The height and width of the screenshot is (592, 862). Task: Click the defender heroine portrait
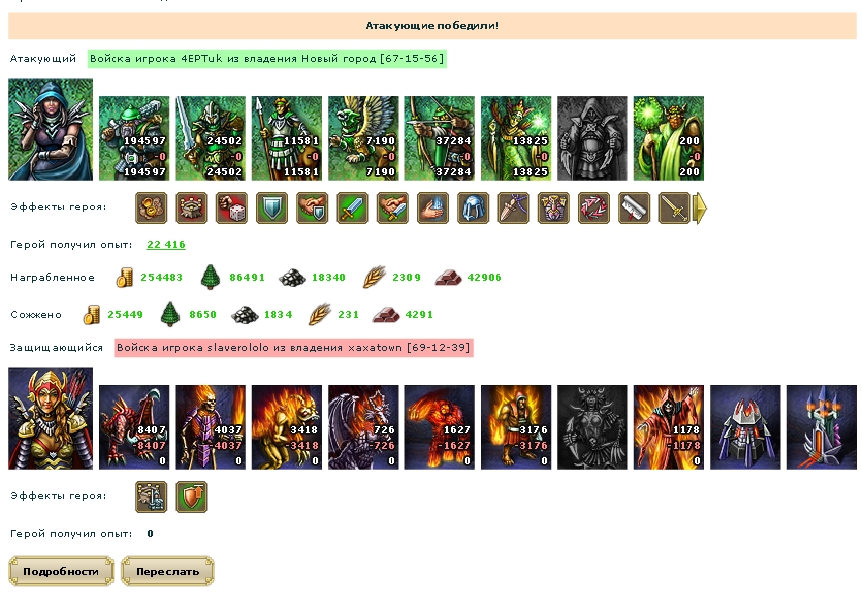pyautogui.click(x=51, y=419)
